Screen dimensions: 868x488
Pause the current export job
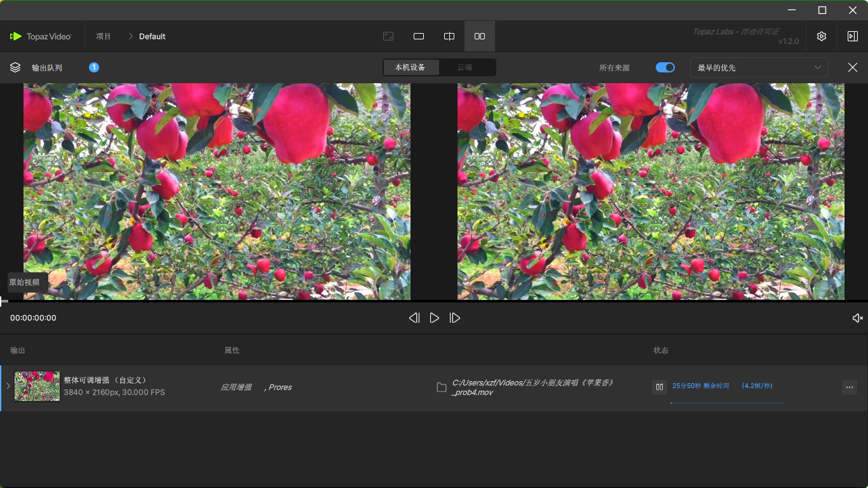(x=660, y=387)
